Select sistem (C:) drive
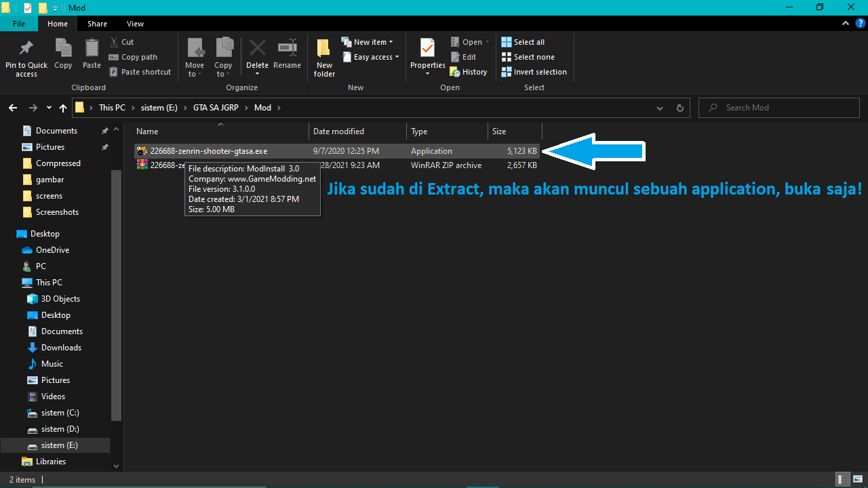This screenshot has width=868, height=488. tap(60, 413)
